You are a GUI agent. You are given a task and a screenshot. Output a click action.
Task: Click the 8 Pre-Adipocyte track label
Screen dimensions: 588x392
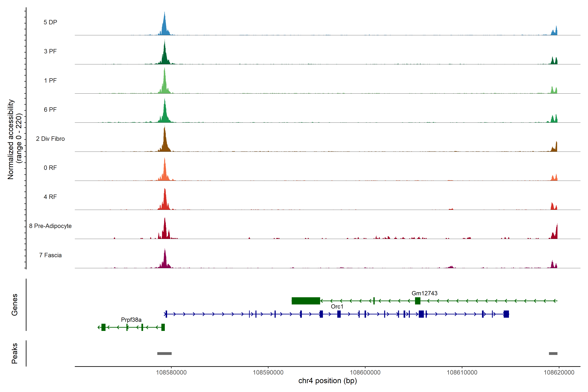point(50,226)
